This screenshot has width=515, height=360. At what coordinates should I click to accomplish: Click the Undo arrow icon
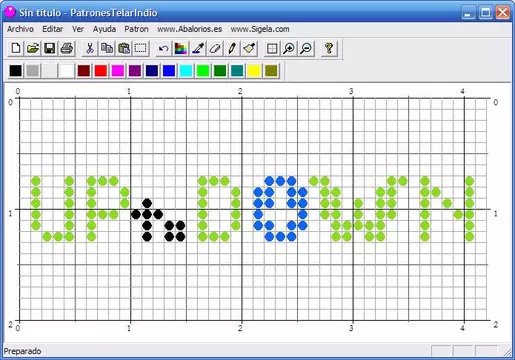(x=164, y=49)
